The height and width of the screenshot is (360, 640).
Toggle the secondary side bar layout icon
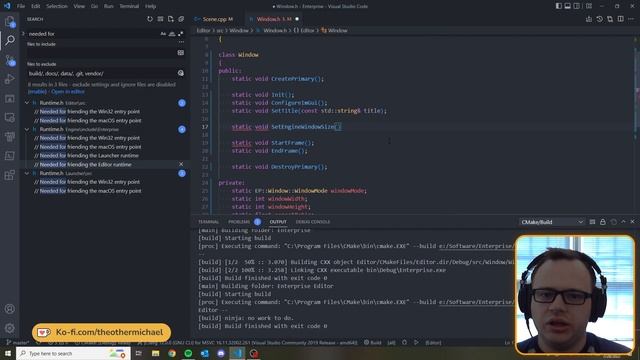(x=577, y=6)
